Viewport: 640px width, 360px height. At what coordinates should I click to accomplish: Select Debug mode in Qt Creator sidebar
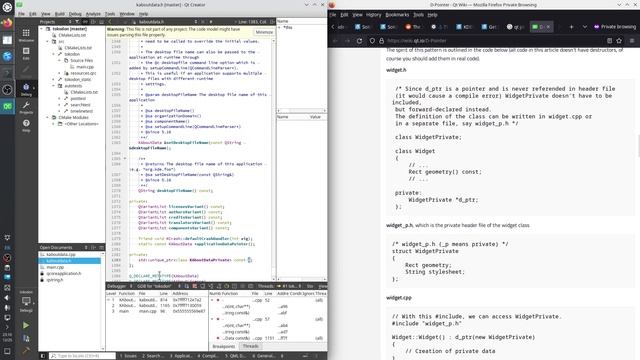26,89
